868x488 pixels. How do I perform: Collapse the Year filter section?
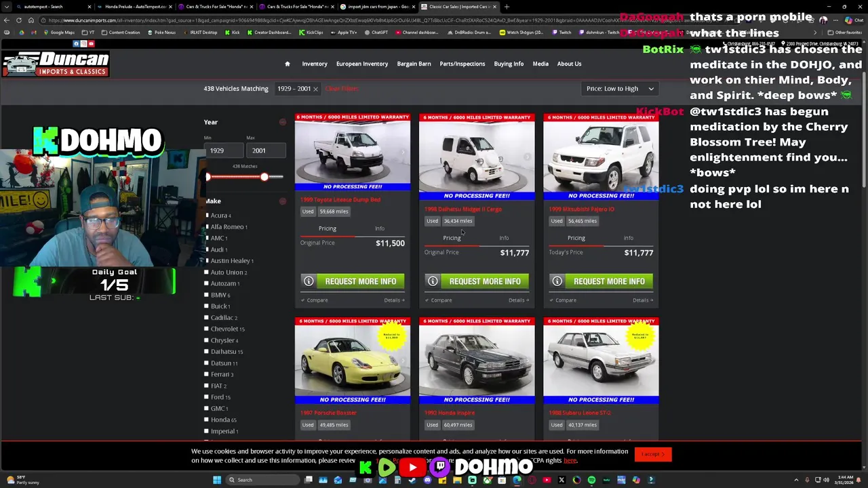coord(283,122)
